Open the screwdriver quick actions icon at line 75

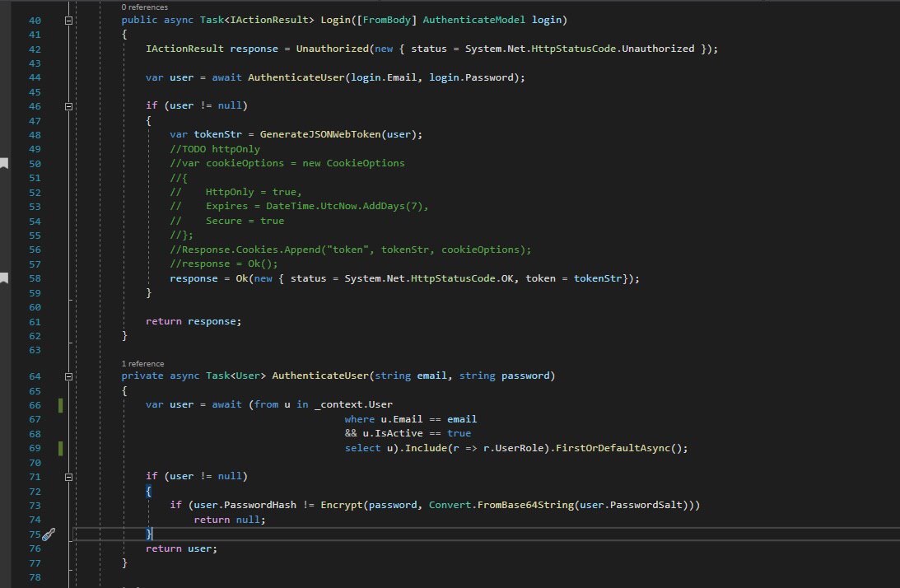click(x=49, y=534)
